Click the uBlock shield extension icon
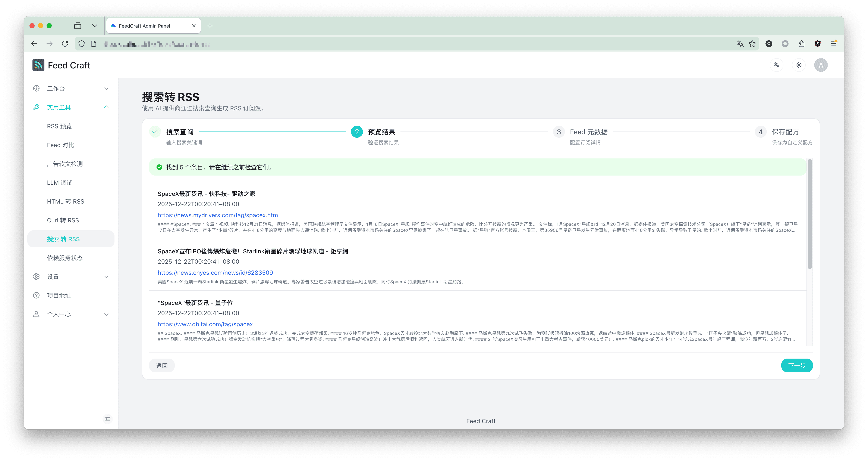Screen dimensions: 868x461 817,43
